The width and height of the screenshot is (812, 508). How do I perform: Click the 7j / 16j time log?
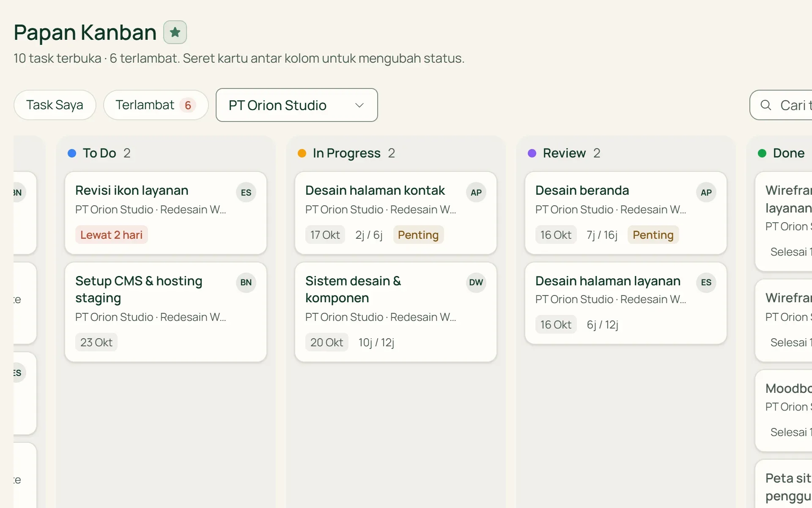click(602, 235)
